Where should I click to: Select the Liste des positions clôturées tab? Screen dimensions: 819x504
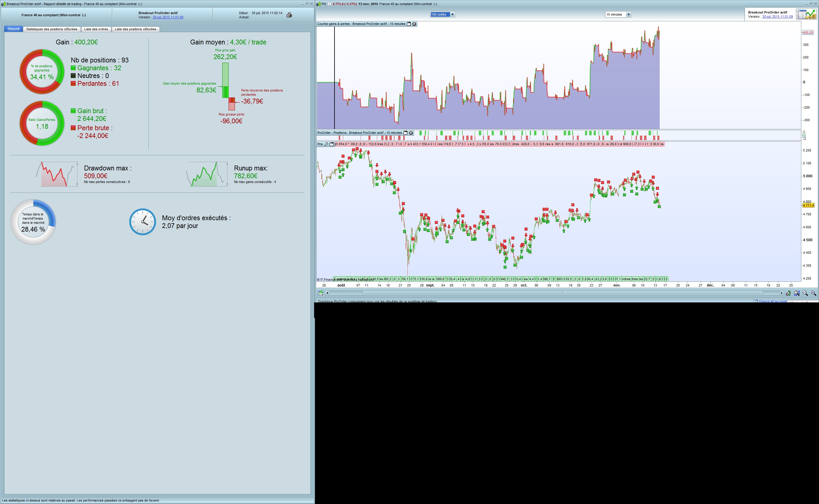(135, 29)
